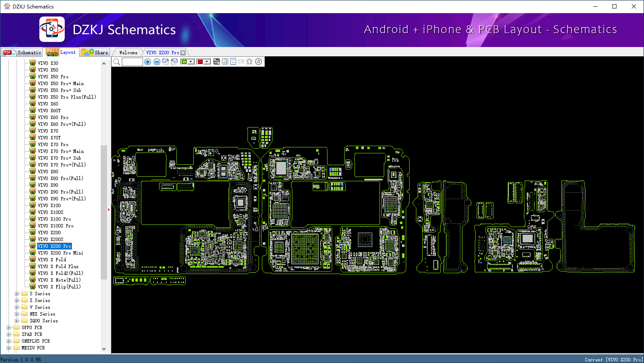Select VIVO X90 Pro+(Full) entry

point(62,199)
